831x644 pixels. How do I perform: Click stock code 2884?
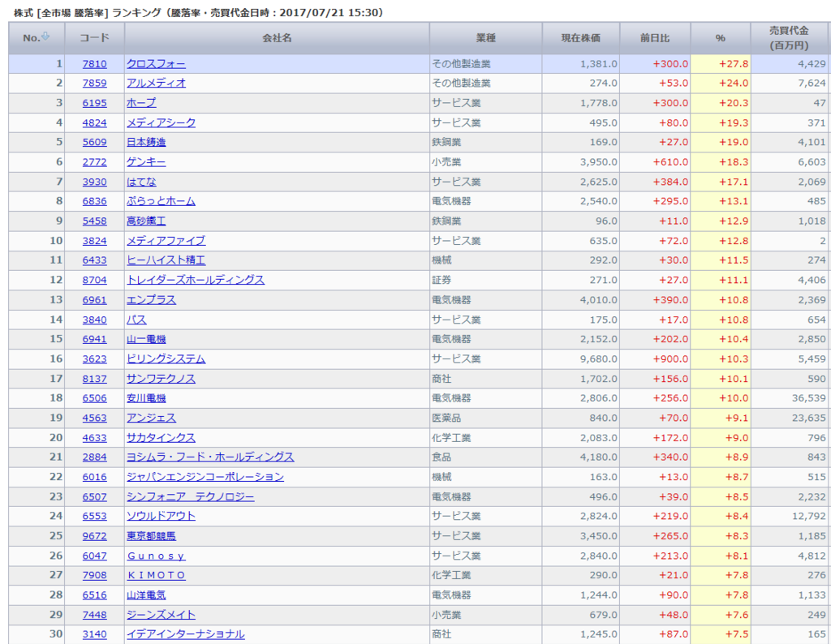click(94, 457)
